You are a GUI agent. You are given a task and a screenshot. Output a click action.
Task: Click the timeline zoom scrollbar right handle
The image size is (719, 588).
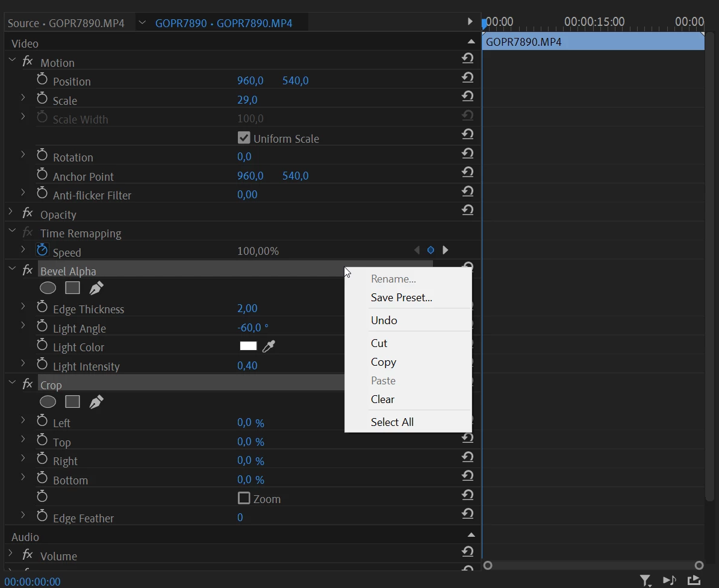click(699, 566)
